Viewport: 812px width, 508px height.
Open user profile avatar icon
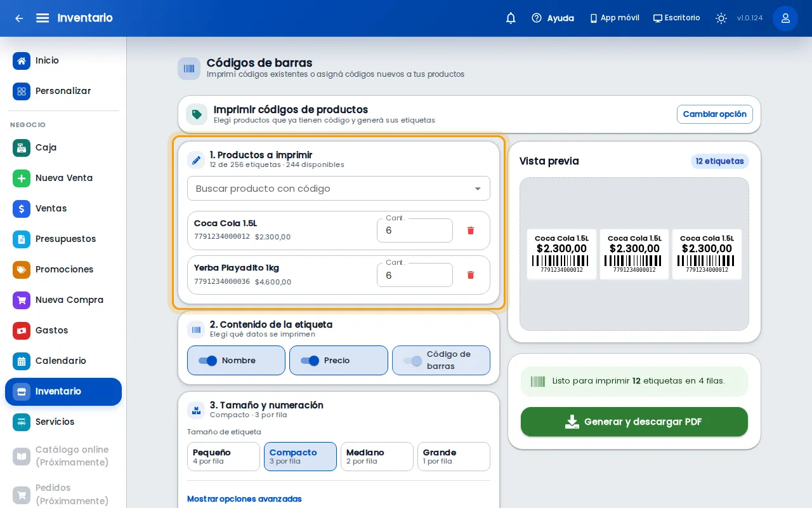[785, 18]
